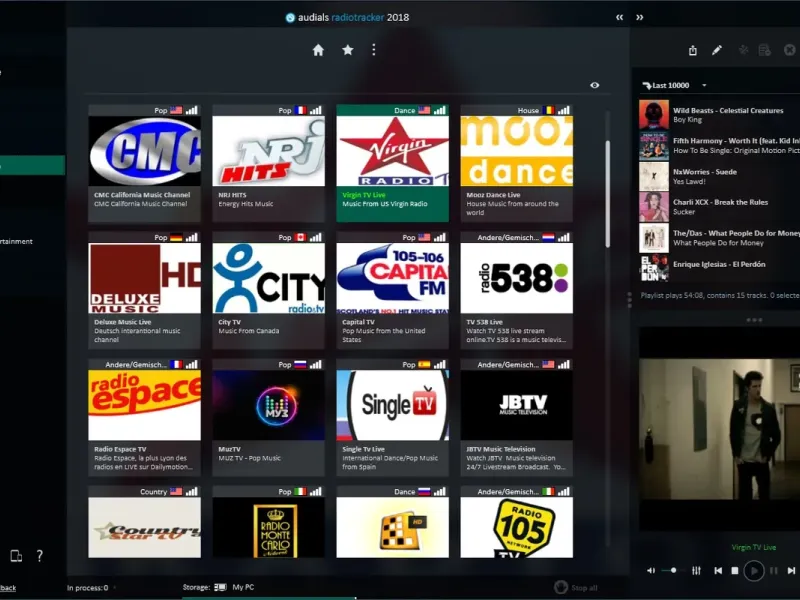
Task: Open City TV station tile
Action: (x=268, y=290)
